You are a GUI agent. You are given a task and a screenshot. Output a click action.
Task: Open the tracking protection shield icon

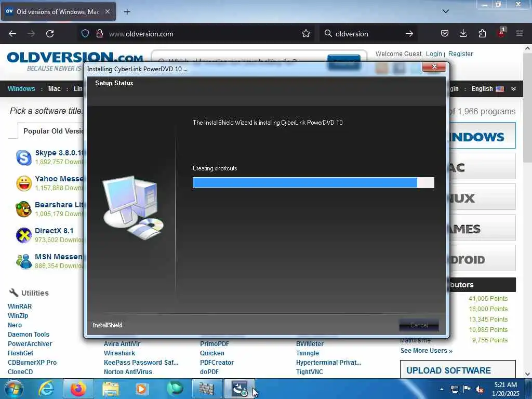[x=85, y=33]
